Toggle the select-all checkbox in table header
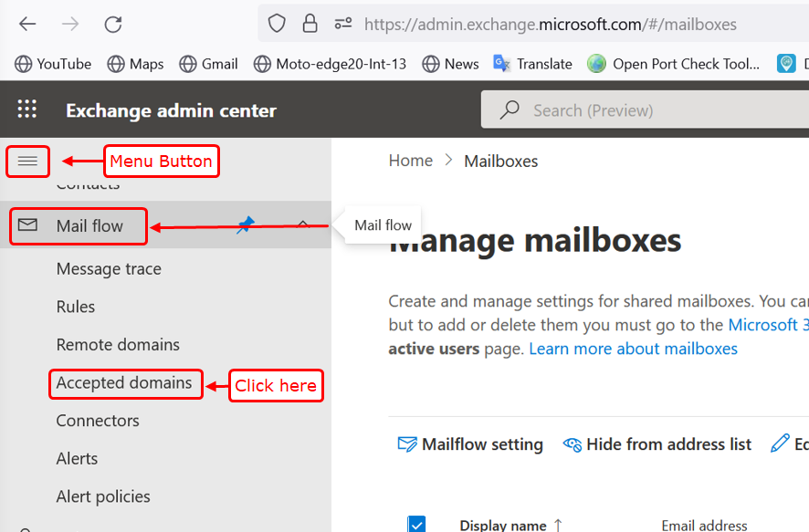Viewport: 809px width, 532px height. point(416,525)
